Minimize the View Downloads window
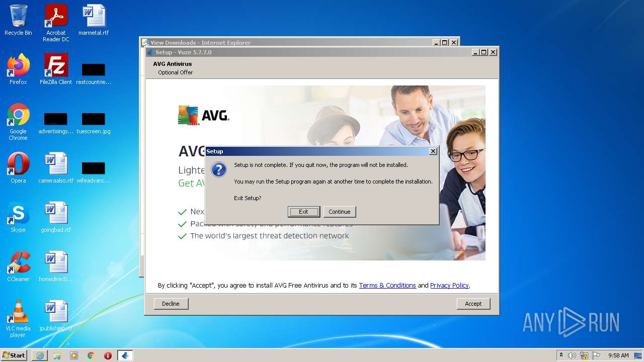This screenshot has height=362, width=644. tap(436, 43)
